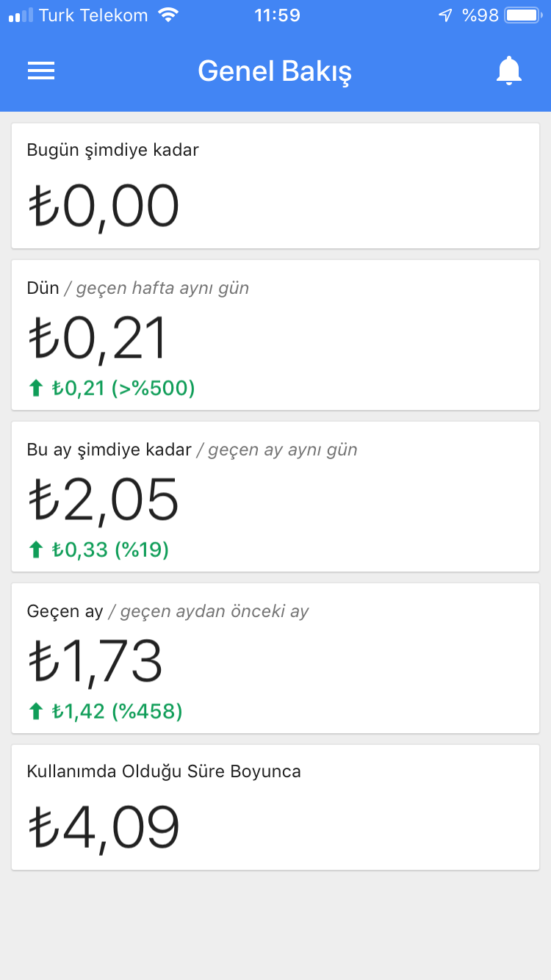Tap the 11:59 clock in status bar
Screen dimensions: 551x980
[277, 15]
